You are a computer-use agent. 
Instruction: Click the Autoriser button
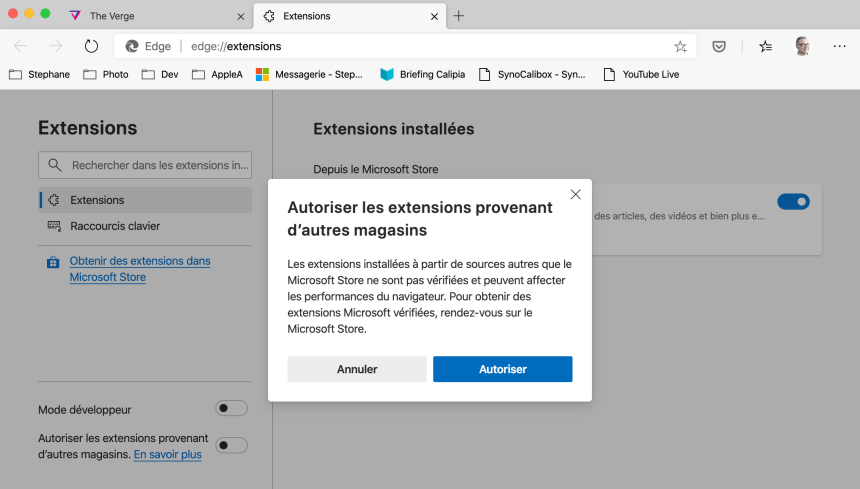502,369
